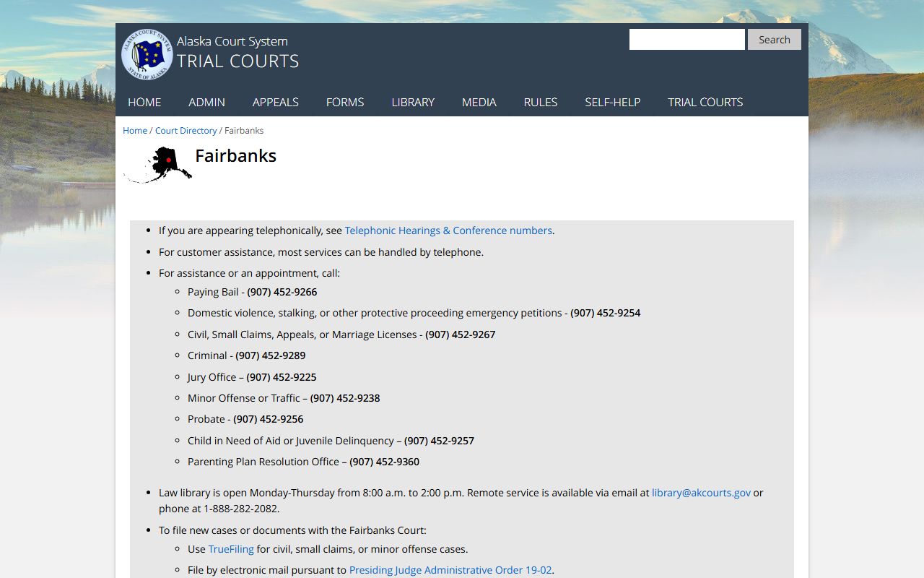The height and width of the screenshot is (578, 924).
Task: Open the TrueFiling link
Action: tap(231, 549)
